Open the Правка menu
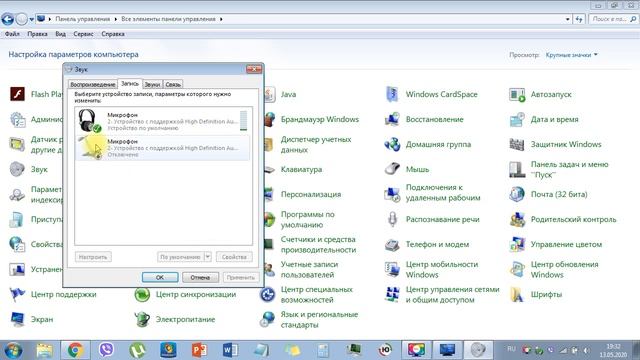 pos(38,34)
